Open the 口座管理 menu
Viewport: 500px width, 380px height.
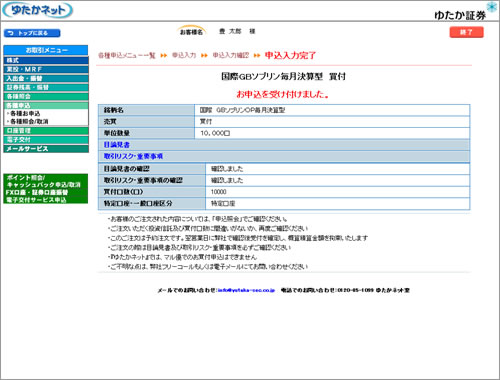46,131
